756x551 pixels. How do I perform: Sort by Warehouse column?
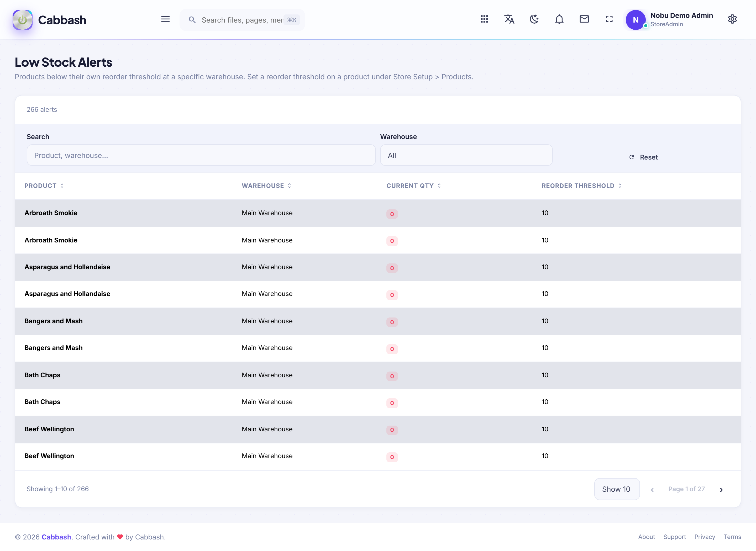click(266, 186)
